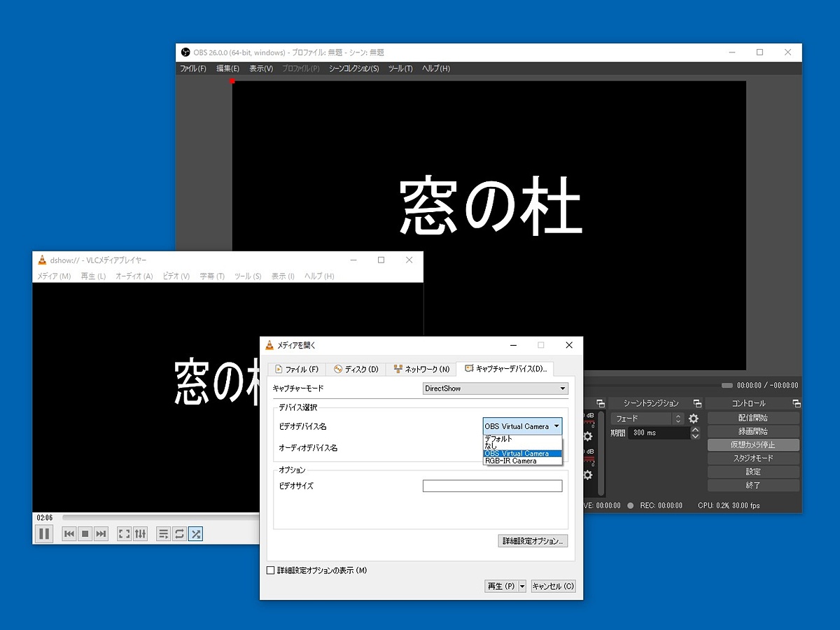Image resolution: width=840 pixels, height=630 pixels.
Task: Click the 02:06 elapsed time in VLC
Action: tap(45, 517)
